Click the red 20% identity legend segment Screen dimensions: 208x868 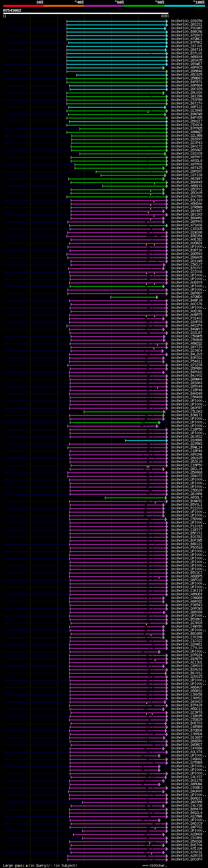(x=23, y=6)
